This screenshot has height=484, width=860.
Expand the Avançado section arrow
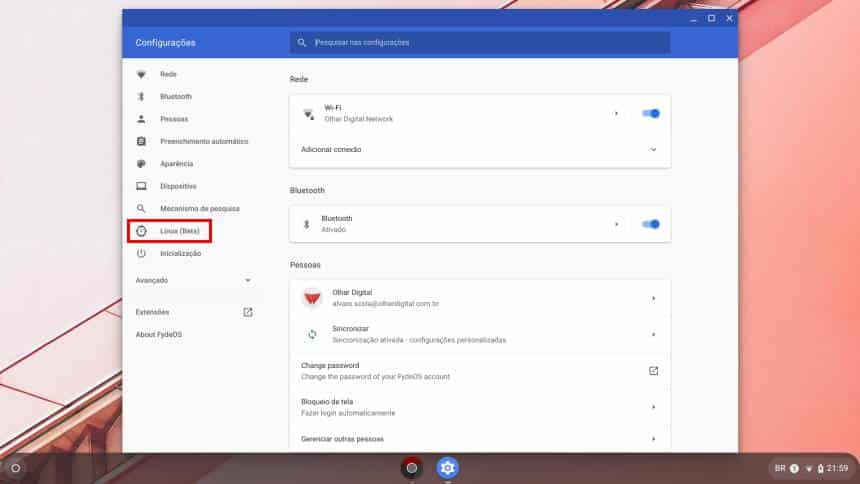248,280
